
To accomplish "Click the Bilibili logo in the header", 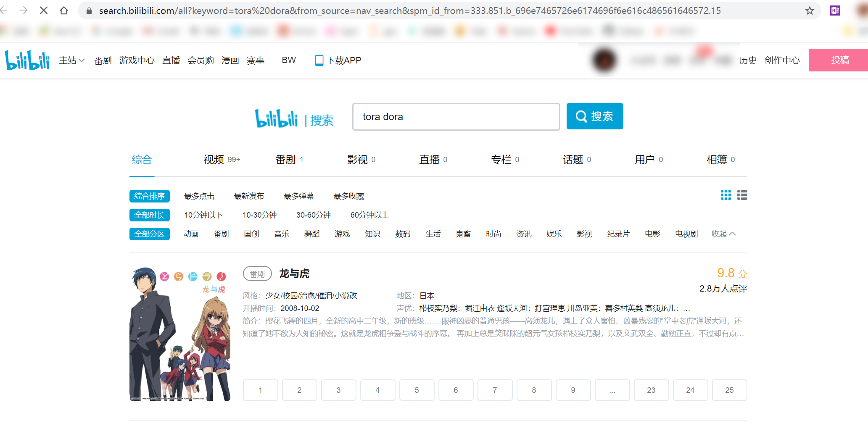I will click(x=27, y=60).
